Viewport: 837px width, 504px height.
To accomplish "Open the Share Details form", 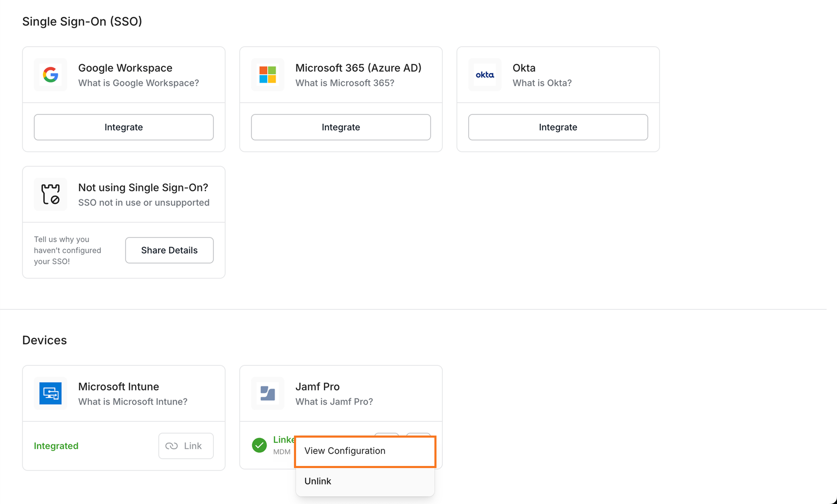I will pos(169,250).
